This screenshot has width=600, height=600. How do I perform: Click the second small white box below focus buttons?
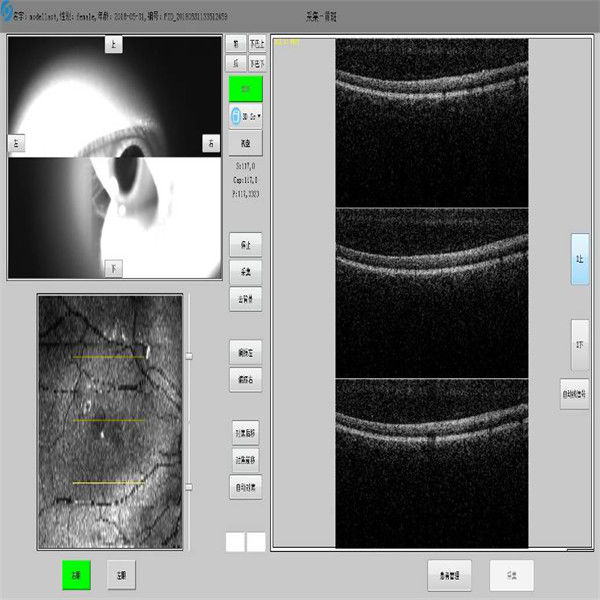pyautogui.click(x=256, y=541)
